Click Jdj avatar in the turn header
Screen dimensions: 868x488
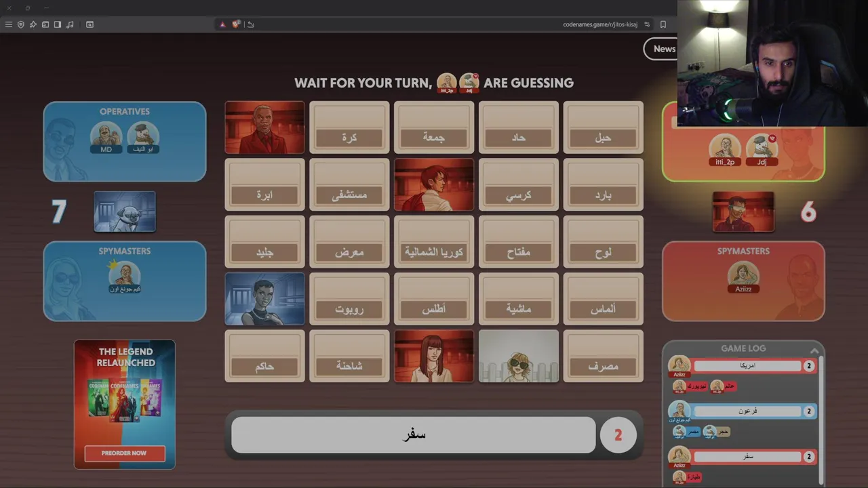[469, 83]
